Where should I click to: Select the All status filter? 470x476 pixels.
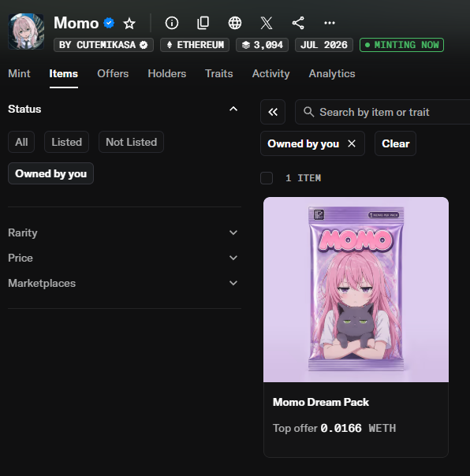point(21,142)
